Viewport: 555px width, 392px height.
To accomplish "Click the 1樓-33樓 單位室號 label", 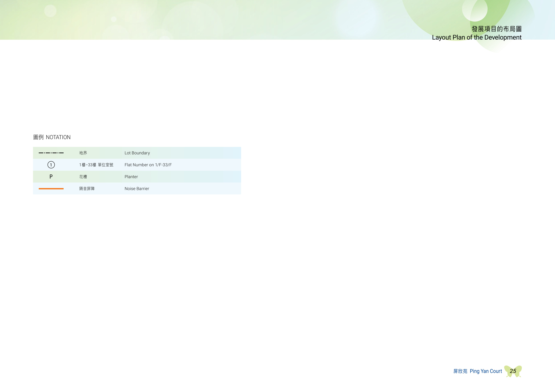I will 96,165.
